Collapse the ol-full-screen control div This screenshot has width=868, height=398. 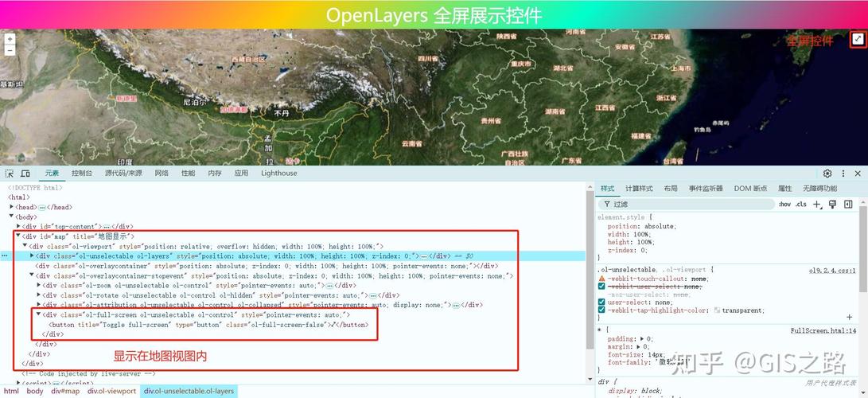coord(39,314)
